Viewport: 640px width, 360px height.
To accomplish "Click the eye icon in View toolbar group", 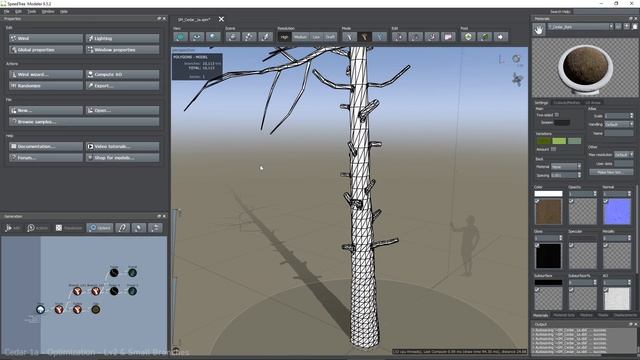I will [197, 37].
